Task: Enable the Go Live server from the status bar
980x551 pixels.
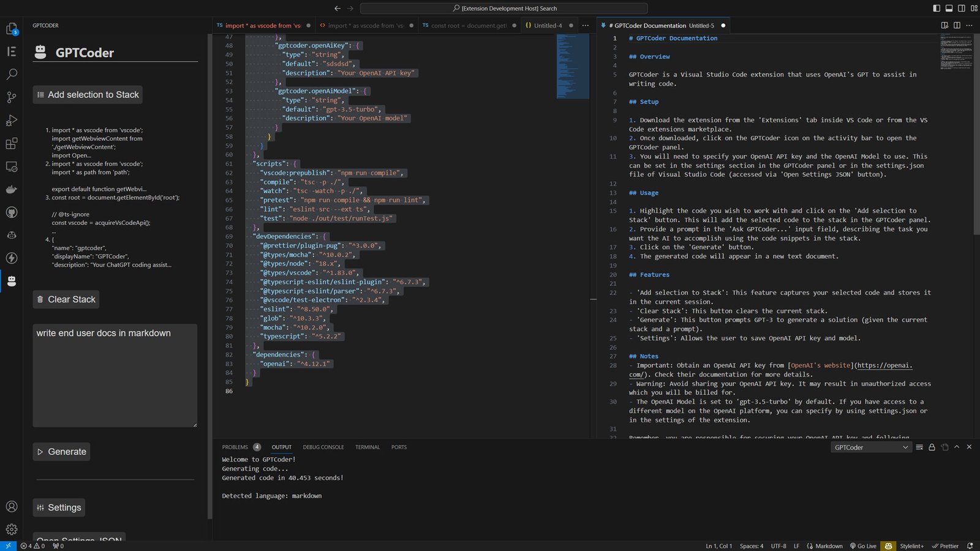Action: pyautogui.click(x=863, y=545)
